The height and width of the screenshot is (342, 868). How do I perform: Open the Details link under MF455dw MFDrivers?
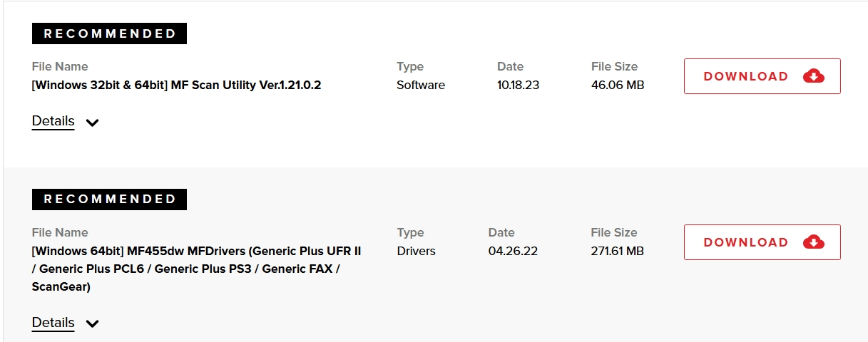click(x=53, y=323)
